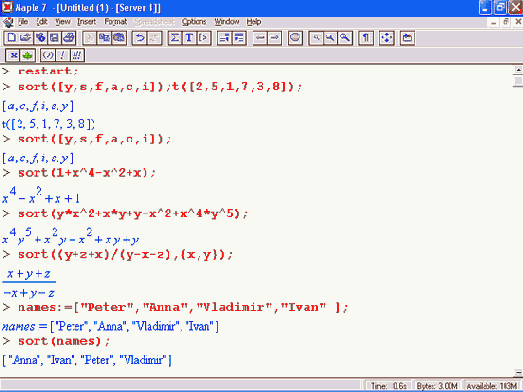Click the Open URL toolbar icon
Image resolution: width=523 pixels, height=392 pixels.
click(40, 38)
